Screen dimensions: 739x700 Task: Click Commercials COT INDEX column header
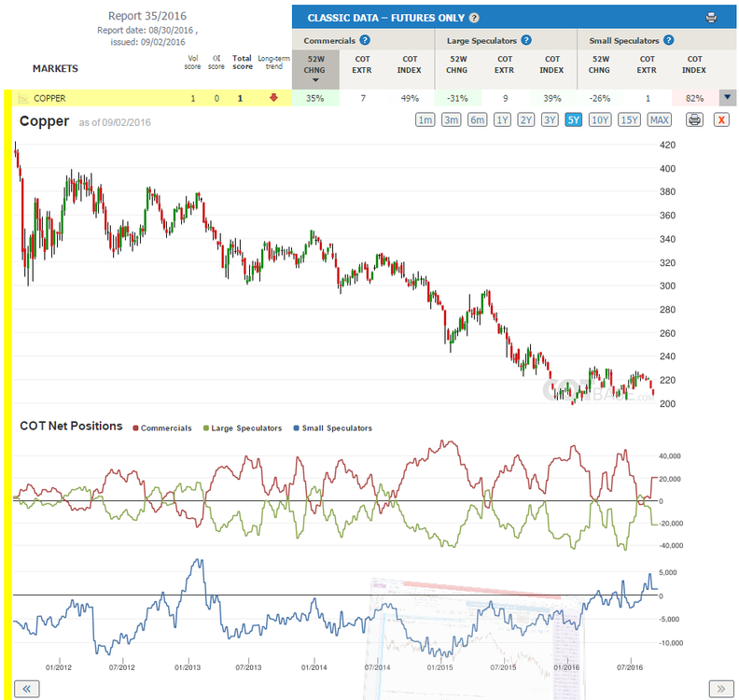point(409,64)
